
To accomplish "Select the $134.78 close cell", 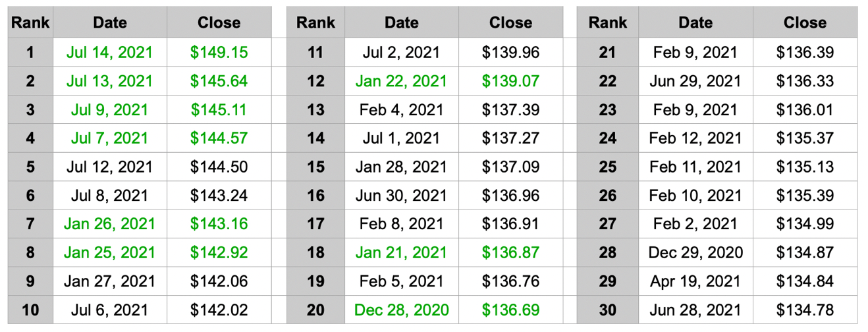I will tap(805, 310).
